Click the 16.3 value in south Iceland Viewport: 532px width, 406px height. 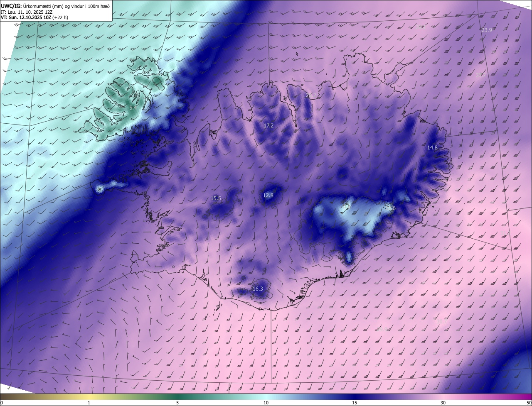pos(258,289)
